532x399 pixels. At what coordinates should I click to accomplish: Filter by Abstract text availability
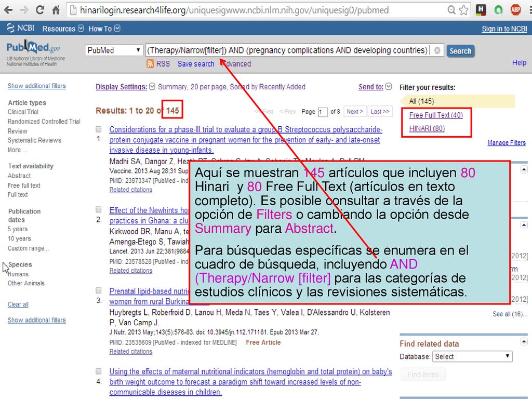tap(19, 176)
